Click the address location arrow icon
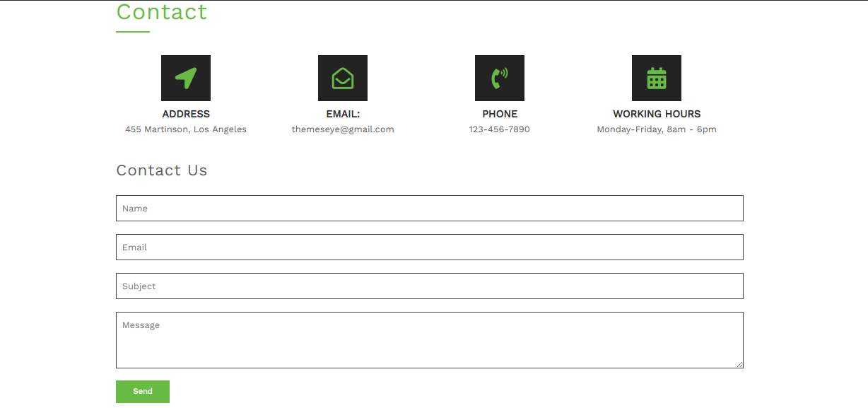 tap(186, 78)
